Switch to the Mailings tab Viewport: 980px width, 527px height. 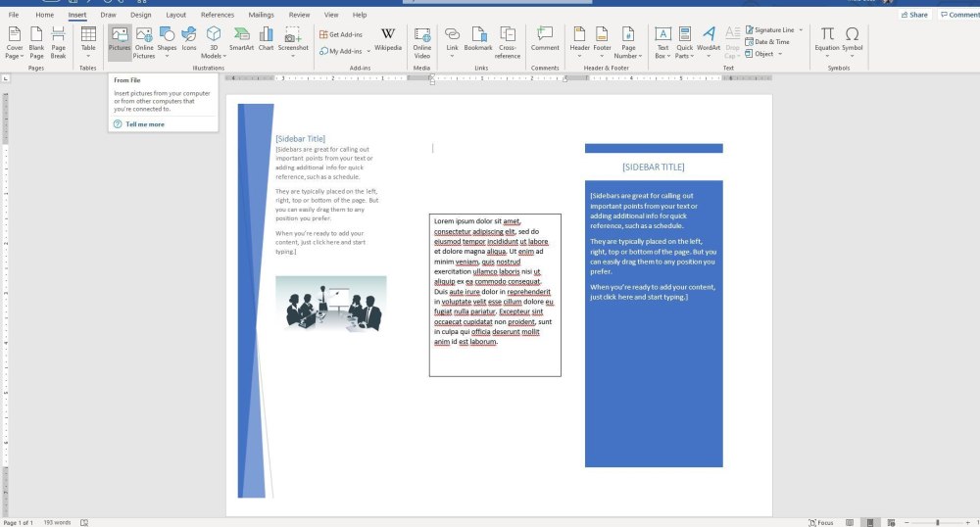coord(261,15)
